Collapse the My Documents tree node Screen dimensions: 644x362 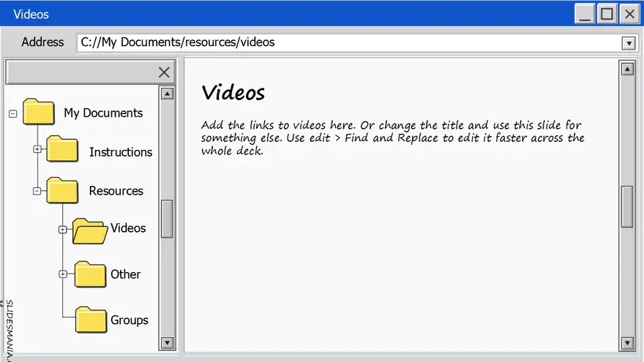click(x=12, y=113)
